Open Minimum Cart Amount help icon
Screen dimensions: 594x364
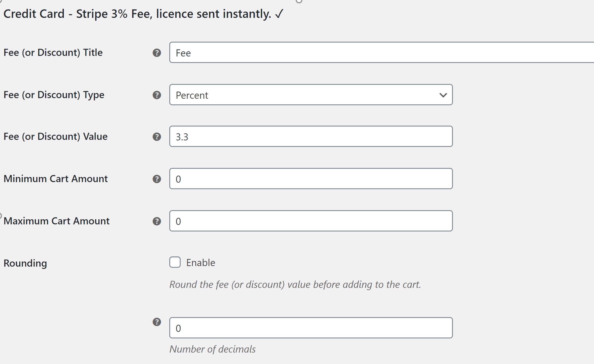[x=157, y=179]
